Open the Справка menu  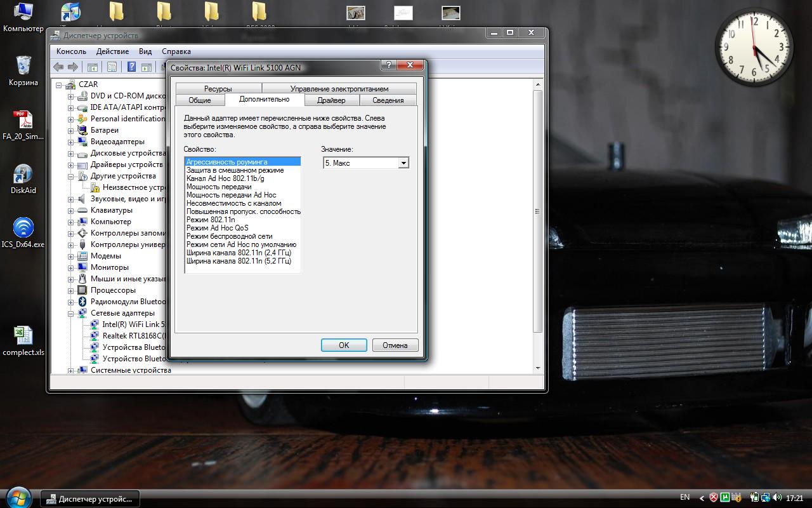176,51
